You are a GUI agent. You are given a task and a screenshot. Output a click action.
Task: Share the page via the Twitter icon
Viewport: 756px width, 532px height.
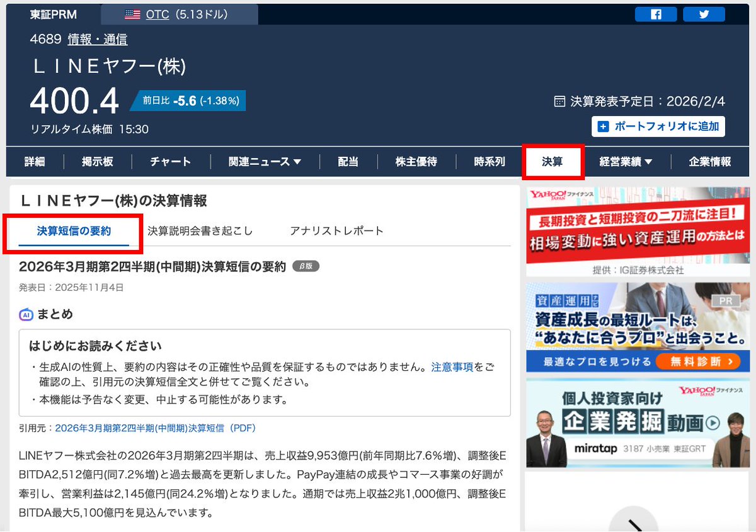[x=704, y=14]
